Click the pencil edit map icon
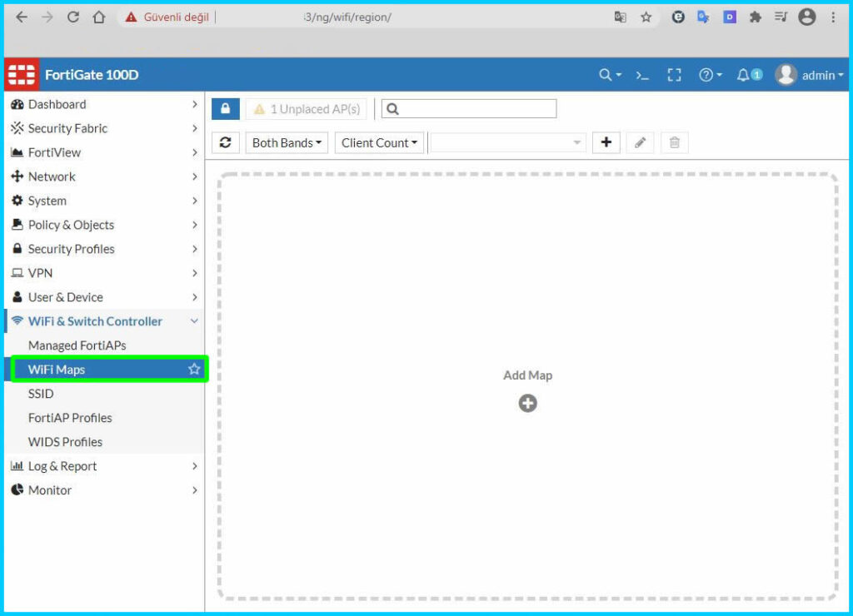The height and width of the screenshot is (616, 853). point(641,142)
